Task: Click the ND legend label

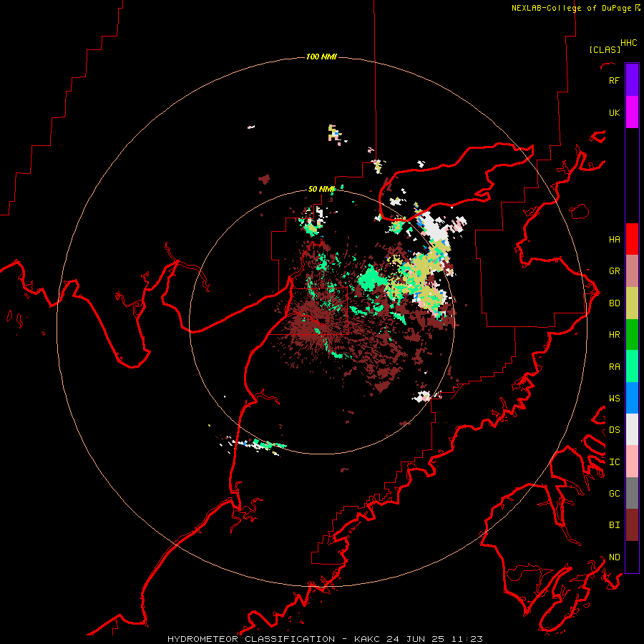Action: 614,557
